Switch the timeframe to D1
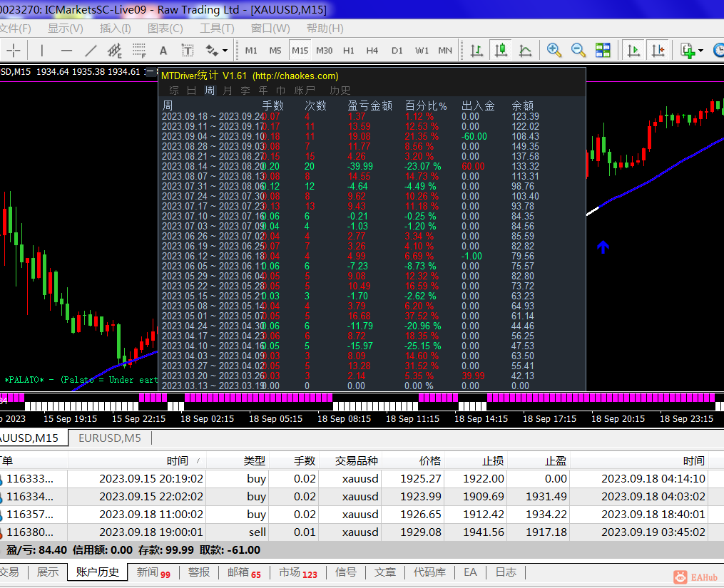724x588 pixels. (397, 51)
